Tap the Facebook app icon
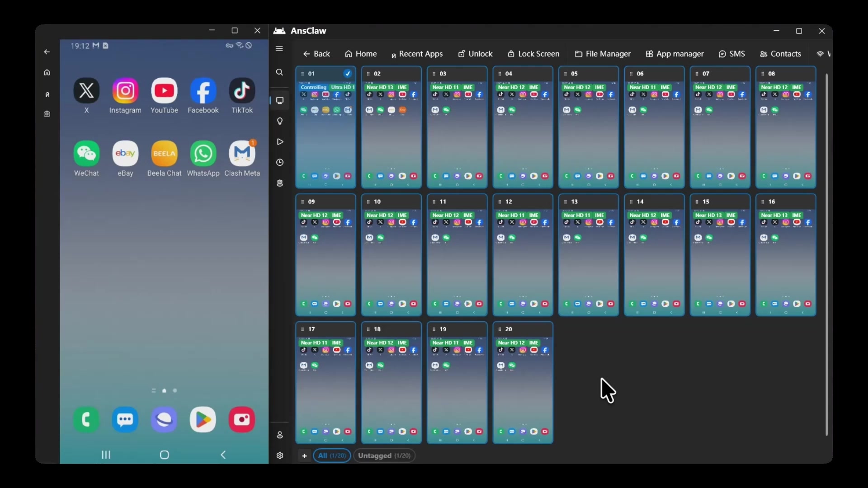 point(203,91)
